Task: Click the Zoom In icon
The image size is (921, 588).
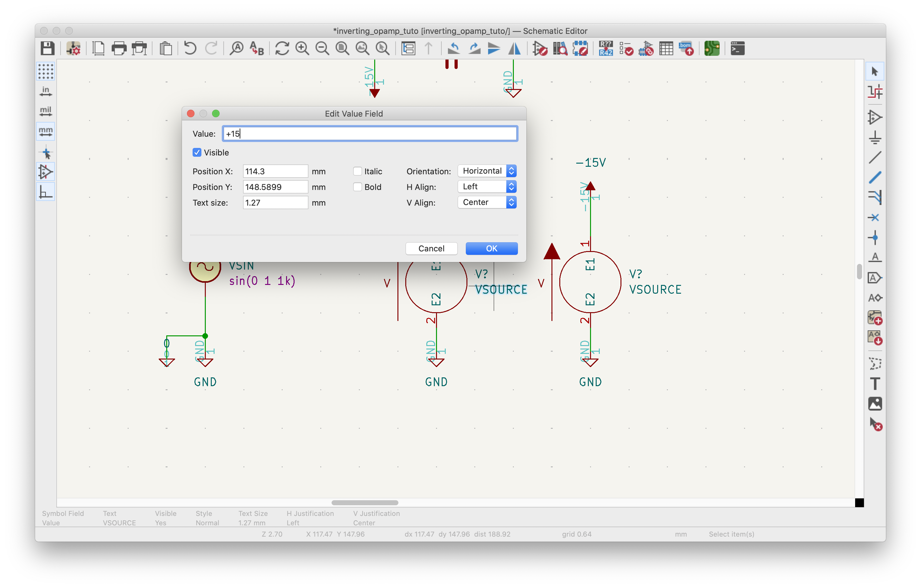Action: pos(302,49)
